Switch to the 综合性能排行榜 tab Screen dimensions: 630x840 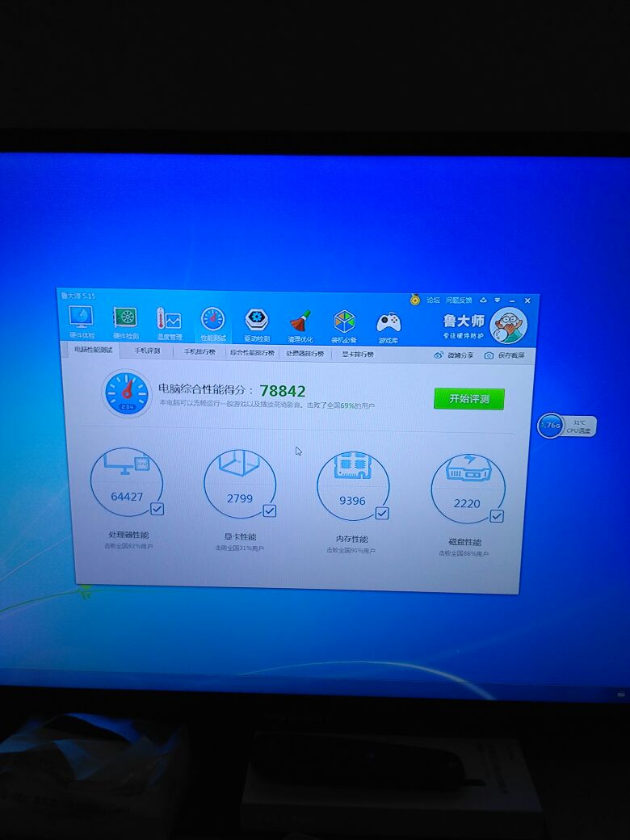click(252, 353)
